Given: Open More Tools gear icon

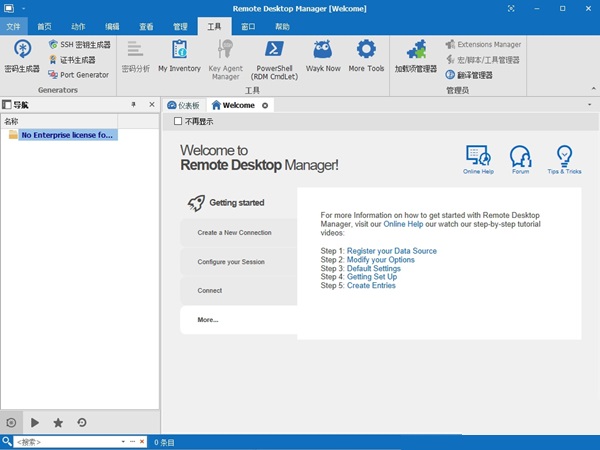Looking at the screenshot, I should 366,55.
